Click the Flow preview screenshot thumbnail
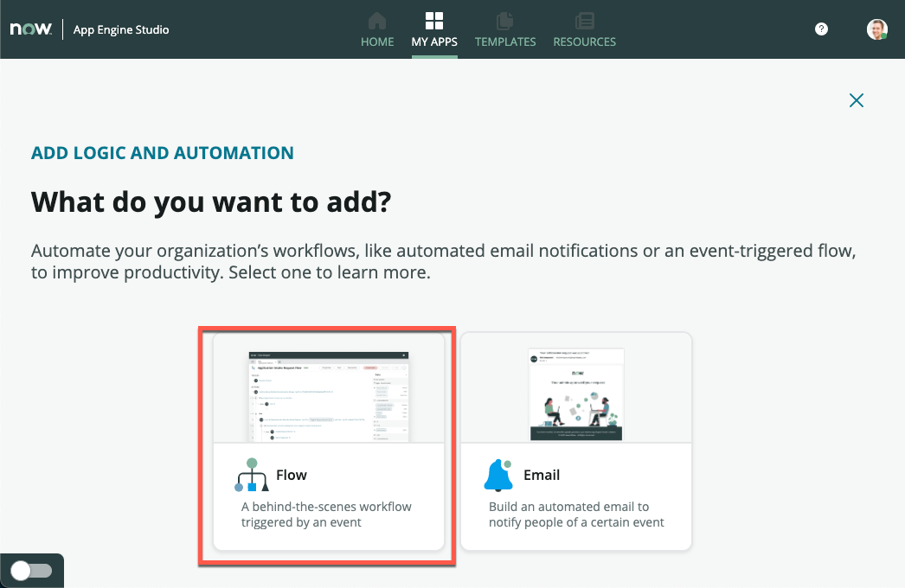The height and width of the screenshot is (588, 905). click(x=329, y=395)
